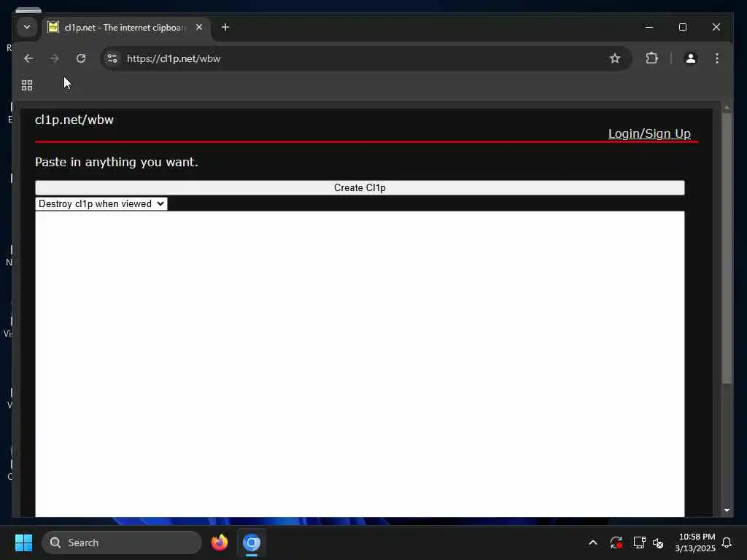Screen dimensions: 747x560
Task: Open the notifications bell icon
Action: coord(727,542)
